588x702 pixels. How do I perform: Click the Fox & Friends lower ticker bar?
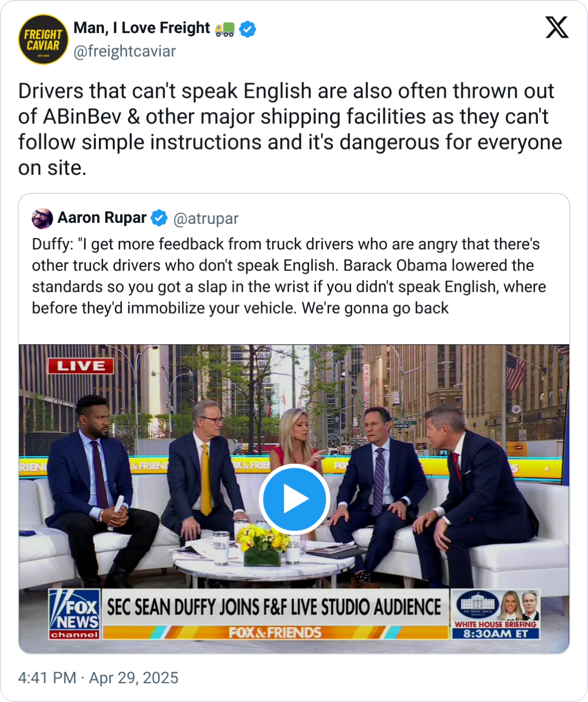275,633
